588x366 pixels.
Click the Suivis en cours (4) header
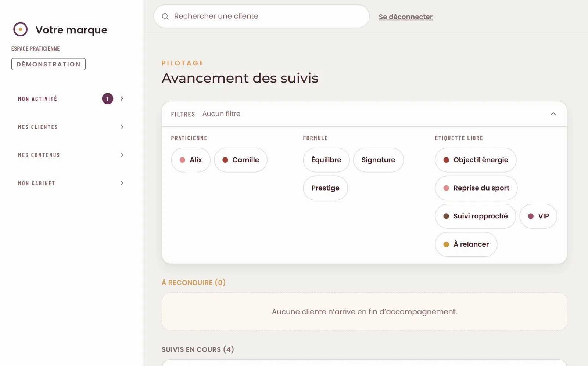point(198,349)
